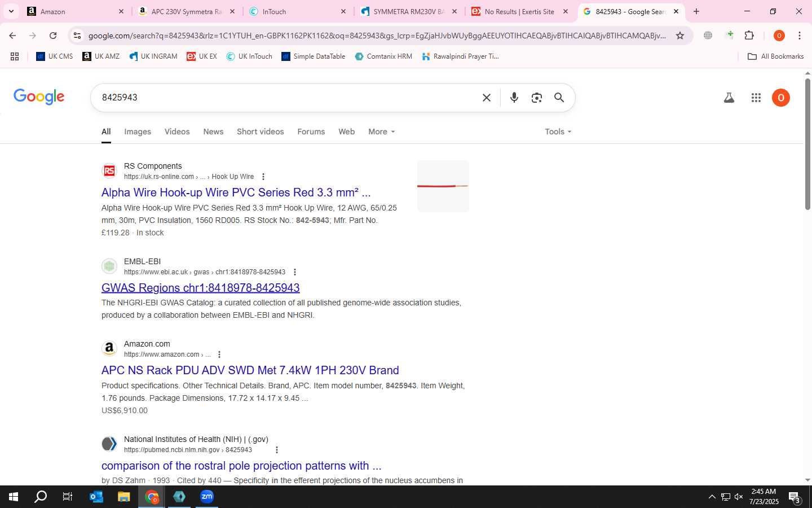This screenshot has width=812, height=508.
Task: Switch to the Short videos tab
Action: [261, 132]
